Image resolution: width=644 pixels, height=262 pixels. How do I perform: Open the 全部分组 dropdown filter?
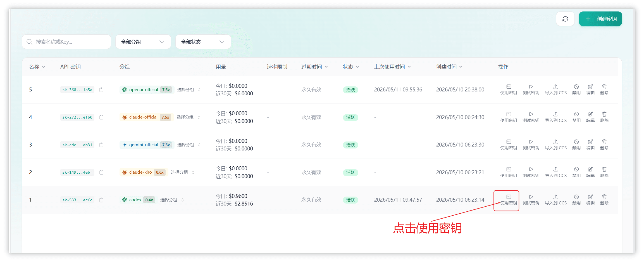coord(143,42)
